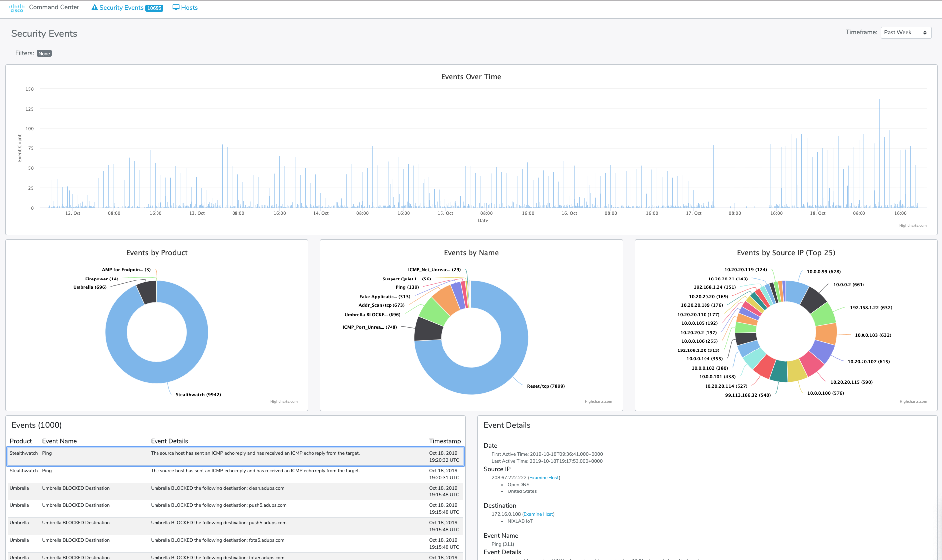Click Examine Host for 208.67.222.222

[x=544, y=478]
